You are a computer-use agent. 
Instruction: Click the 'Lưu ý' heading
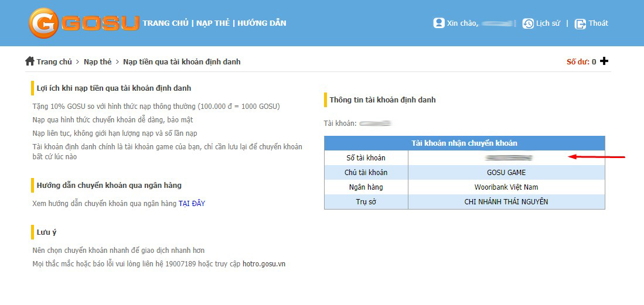point(46,232)
